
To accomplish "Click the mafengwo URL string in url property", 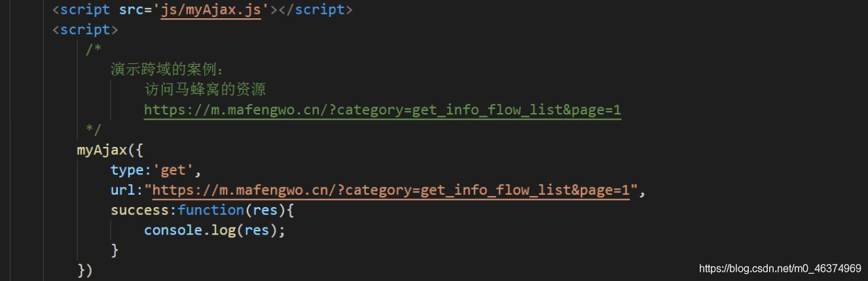I will (x=391, y=190).
